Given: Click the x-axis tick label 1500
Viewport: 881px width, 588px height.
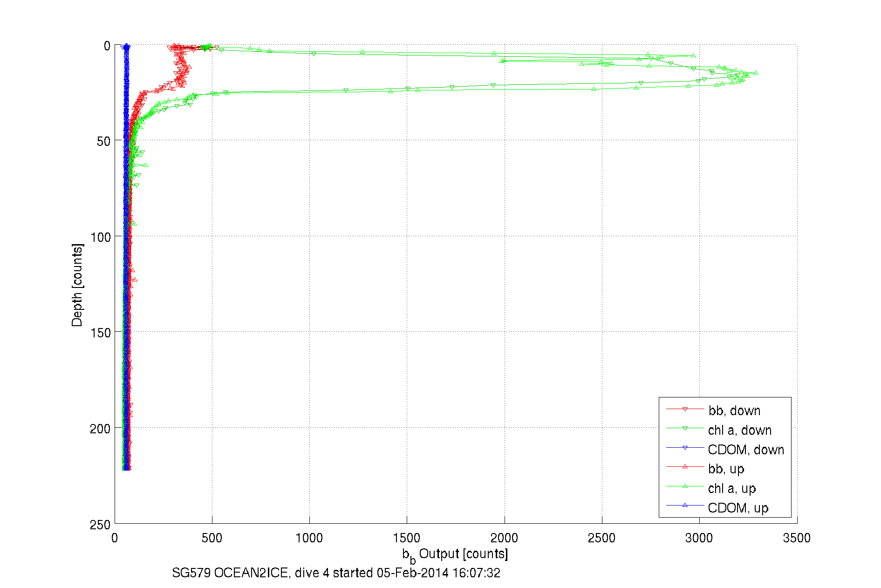Looking at the screenshot, I should (x=407, y=538).
